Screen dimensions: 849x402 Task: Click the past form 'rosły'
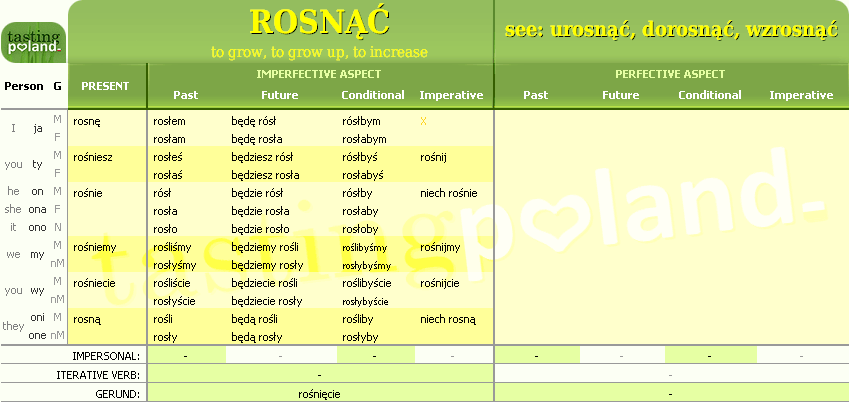(166, 338)
